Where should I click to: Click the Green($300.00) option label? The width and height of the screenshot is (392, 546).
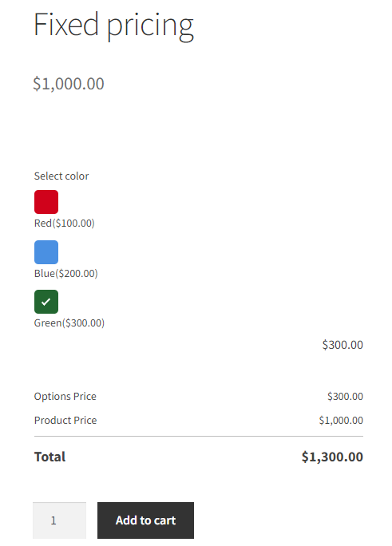[69, 323]
